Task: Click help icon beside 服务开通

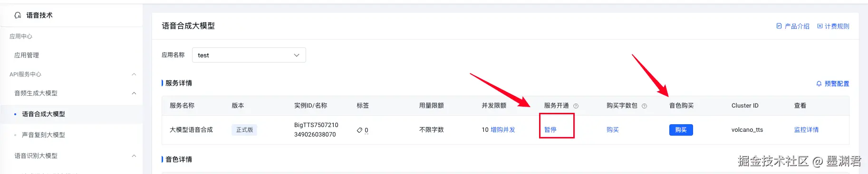Action: (576, 106)
